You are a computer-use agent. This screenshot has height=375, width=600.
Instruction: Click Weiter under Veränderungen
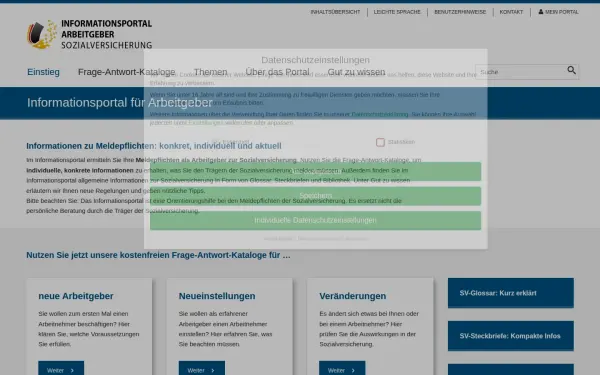(342, 370)
